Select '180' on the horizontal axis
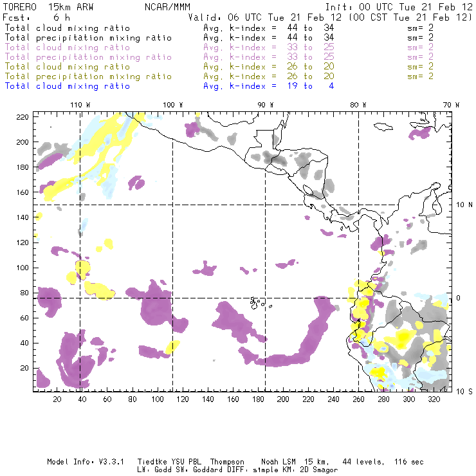This screenshot has width=476, height=476. (258, 399)
